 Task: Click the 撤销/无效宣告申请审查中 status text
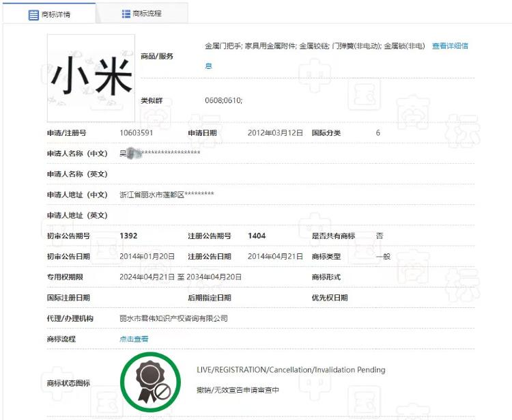238,390
